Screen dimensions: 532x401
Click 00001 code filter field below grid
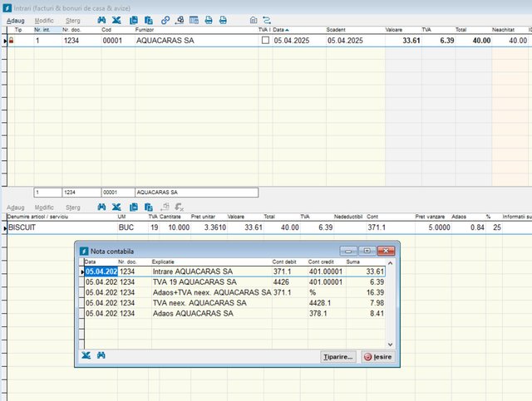pyautogui.click(x=118, y=192)
